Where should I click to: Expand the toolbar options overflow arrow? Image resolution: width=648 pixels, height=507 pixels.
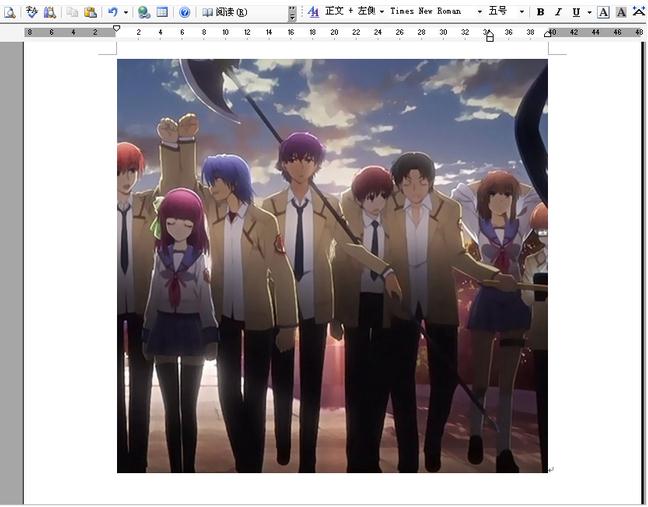(x=292, y=13)
